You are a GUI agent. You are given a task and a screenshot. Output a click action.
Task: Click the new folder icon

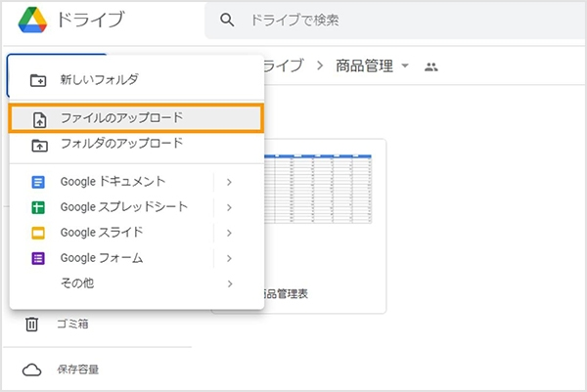point(39,79)
